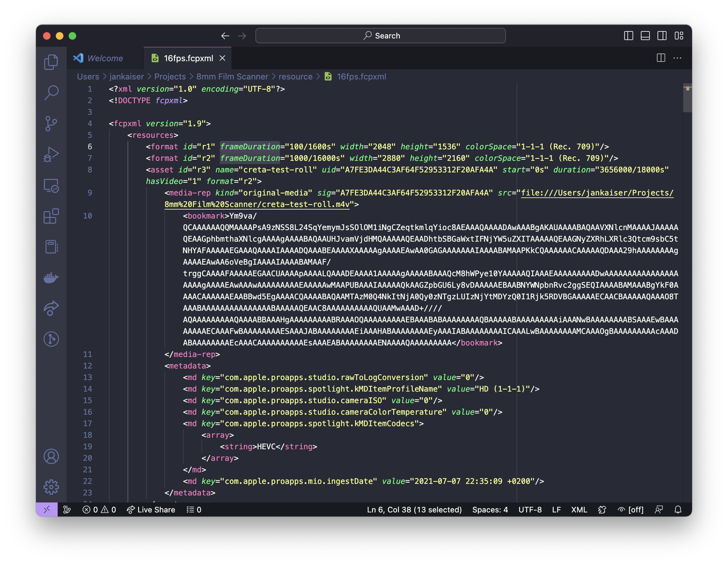The width and height of the screenshot is (728, 564).
Task: Open the Customize Layout icon
Action: click(x=679, y=36)
